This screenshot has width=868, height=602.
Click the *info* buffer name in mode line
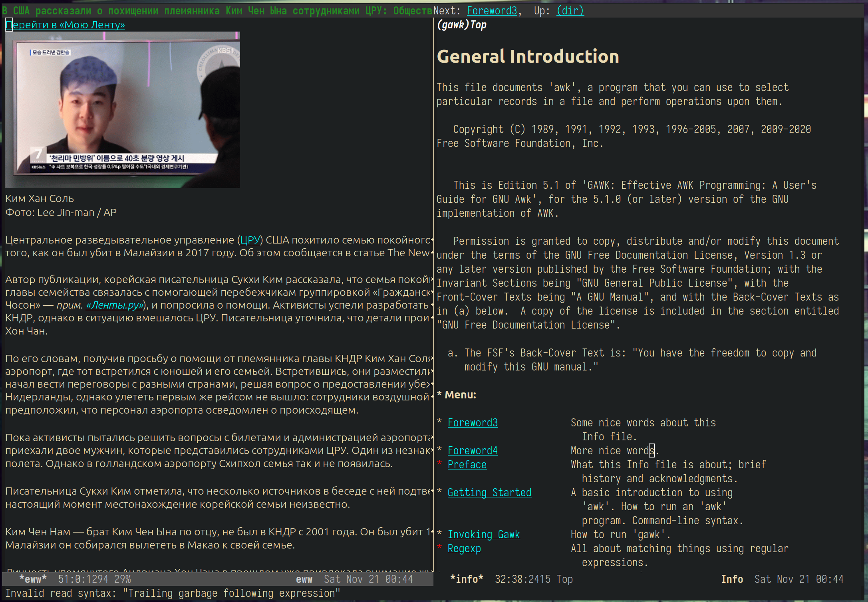coord(467,579)
